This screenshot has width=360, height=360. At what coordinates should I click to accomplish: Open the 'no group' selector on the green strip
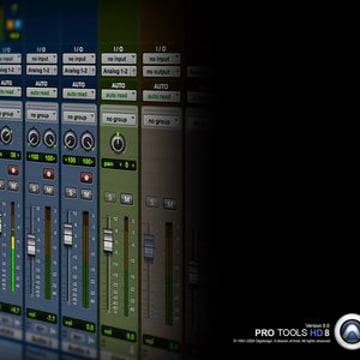pyautogui.click(x=119, y=119)
